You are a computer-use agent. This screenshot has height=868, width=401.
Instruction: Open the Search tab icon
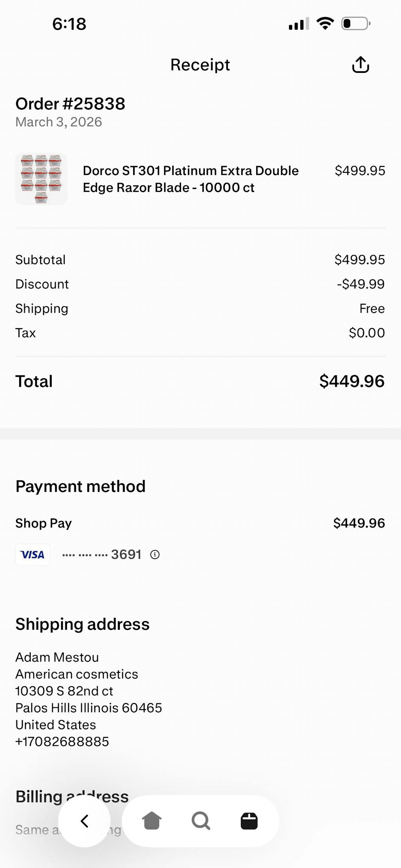[x=200, y=821]
